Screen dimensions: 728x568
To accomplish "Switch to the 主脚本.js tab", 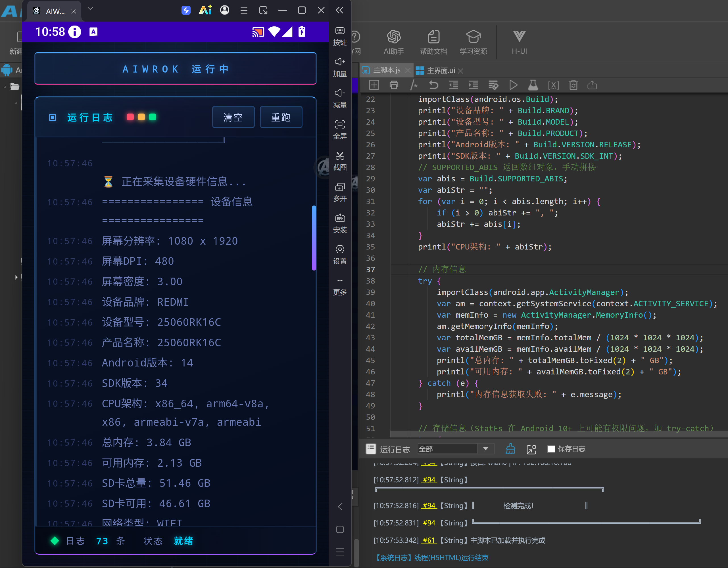I will [387, 70].
